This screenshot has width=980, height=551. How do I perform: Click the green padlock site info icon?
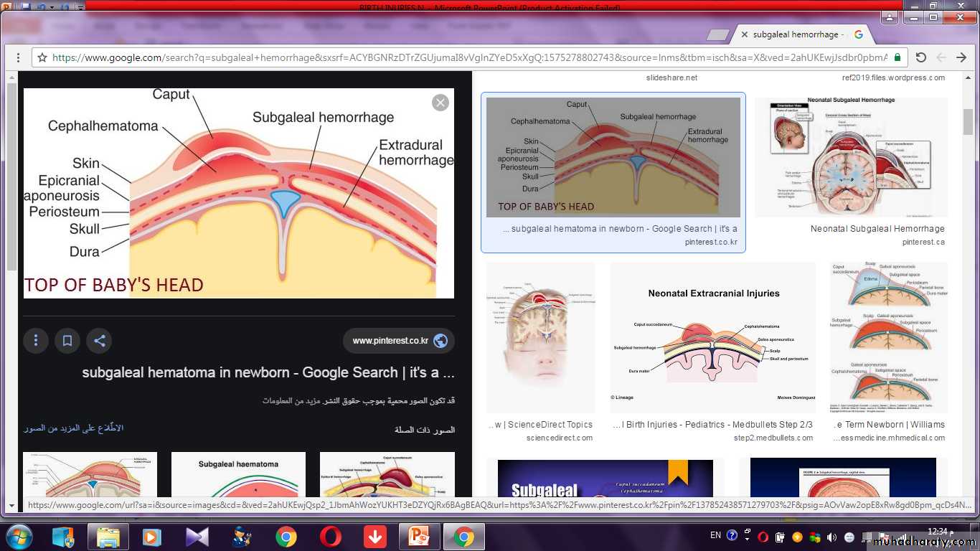897,57
